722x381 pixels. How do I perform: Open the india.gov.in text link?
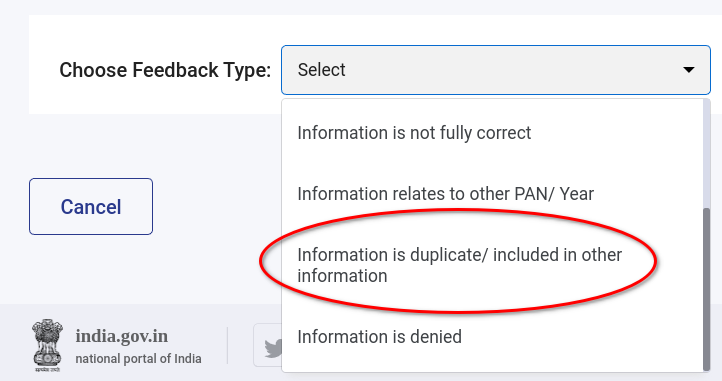click(x=122, y=336)
